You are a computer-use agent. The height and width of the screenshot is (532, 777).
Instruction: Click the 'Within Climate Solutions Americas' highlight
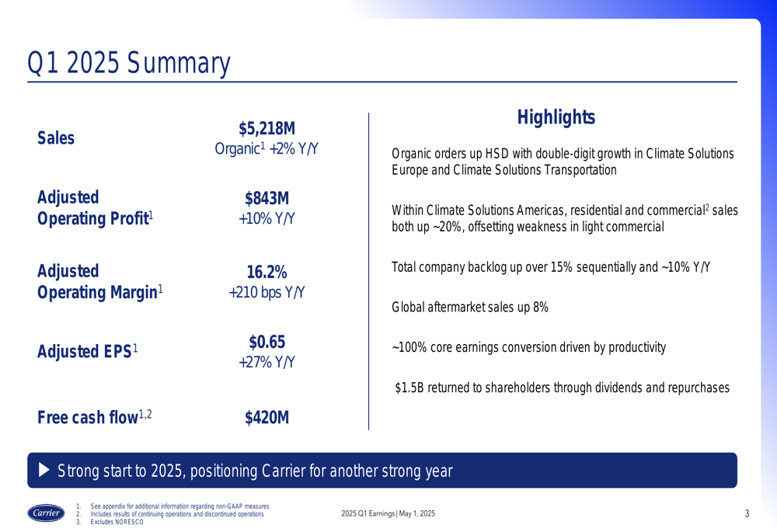pyautogui.click(x=565, y=218)
